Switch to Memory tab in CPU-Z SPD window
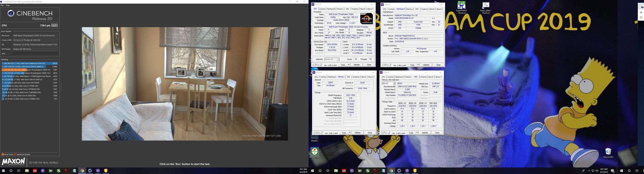Screen dimensions: 644x174 [x=408, y=77]
